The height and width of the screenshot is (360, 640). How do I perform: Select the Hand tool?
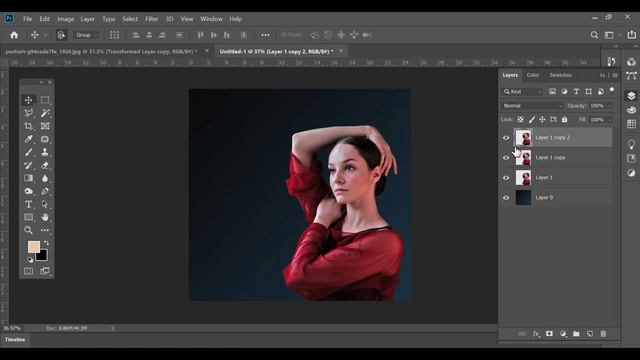point(45,217)
